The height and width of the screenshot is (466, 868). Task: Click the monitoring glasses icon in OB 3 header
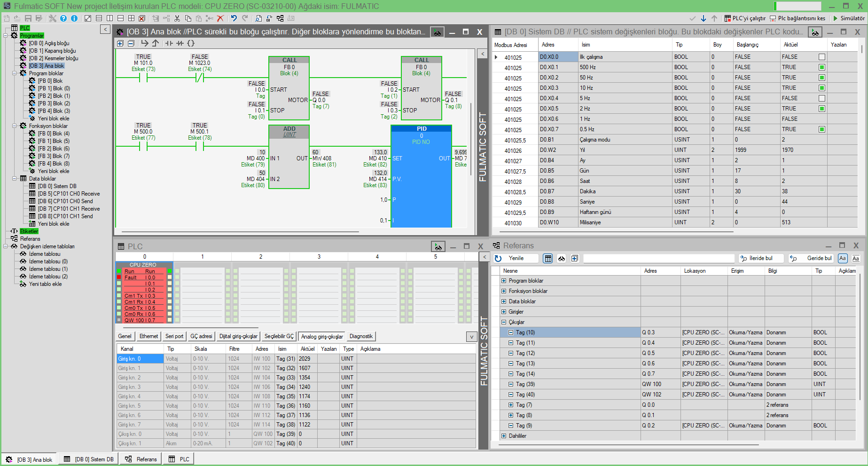click(437, 32)
